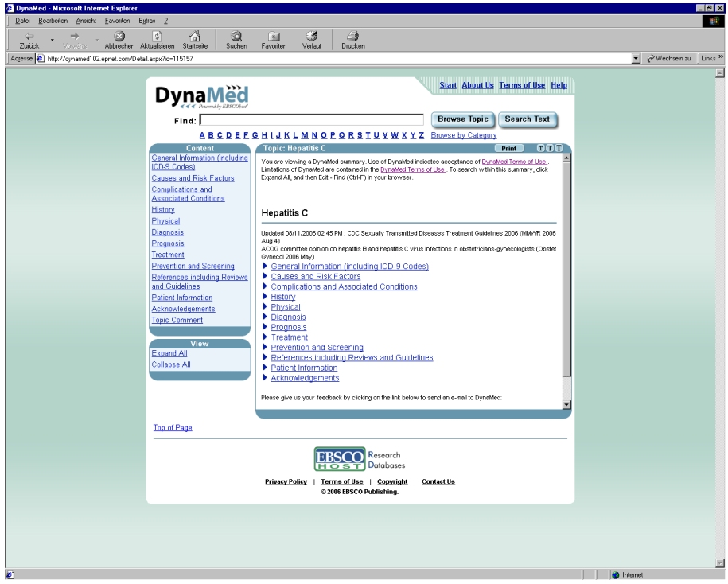This screenshot has width=728, height=584.
Task: Open the Ansicht menu
Action: point(87,21)
